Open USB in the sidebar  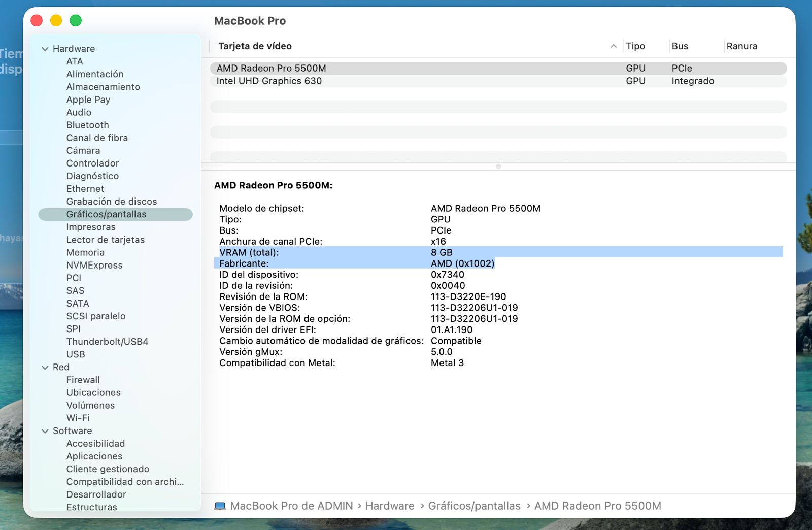pyautogui.click(x=76, y=354)
